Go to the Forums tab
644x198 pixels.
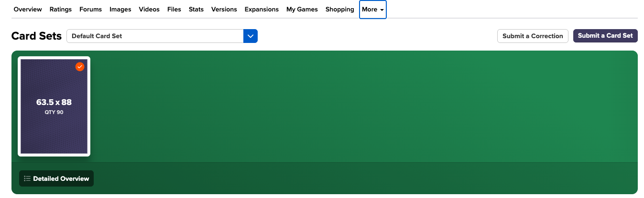coord(90,9)
